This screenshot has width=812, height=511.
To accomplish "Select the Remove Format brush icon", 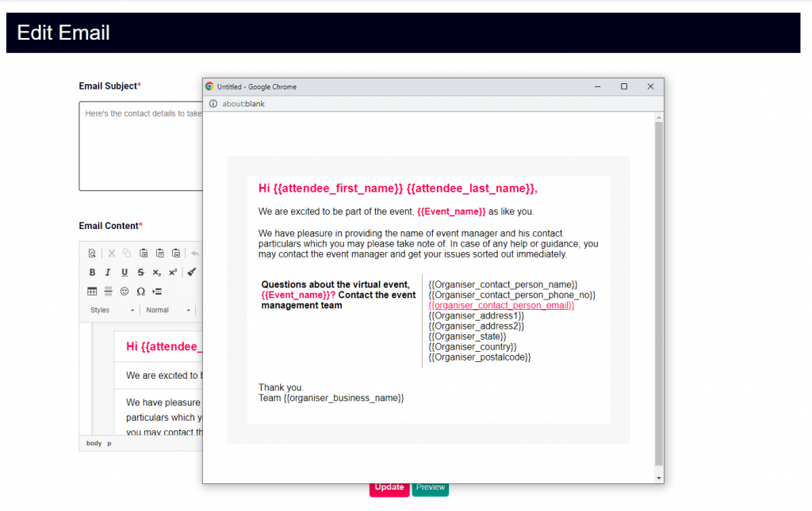I will tap(192, 272).
